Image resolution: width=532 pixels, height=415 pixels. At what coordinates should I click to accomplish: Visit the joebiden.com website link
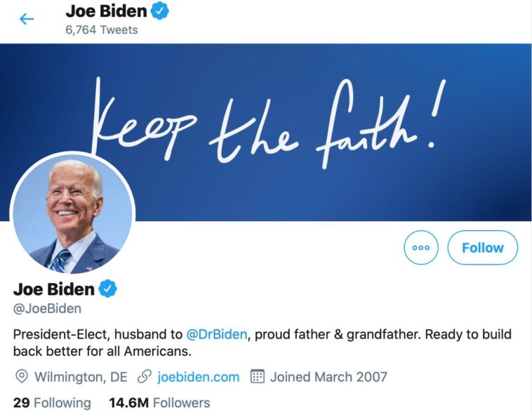(199, 377)
